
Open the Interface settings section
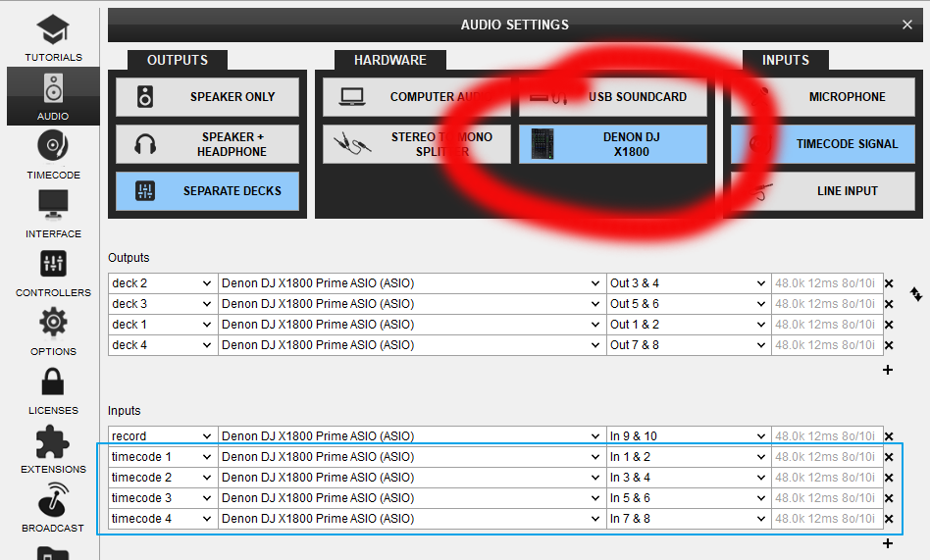[x=53, y=214]
